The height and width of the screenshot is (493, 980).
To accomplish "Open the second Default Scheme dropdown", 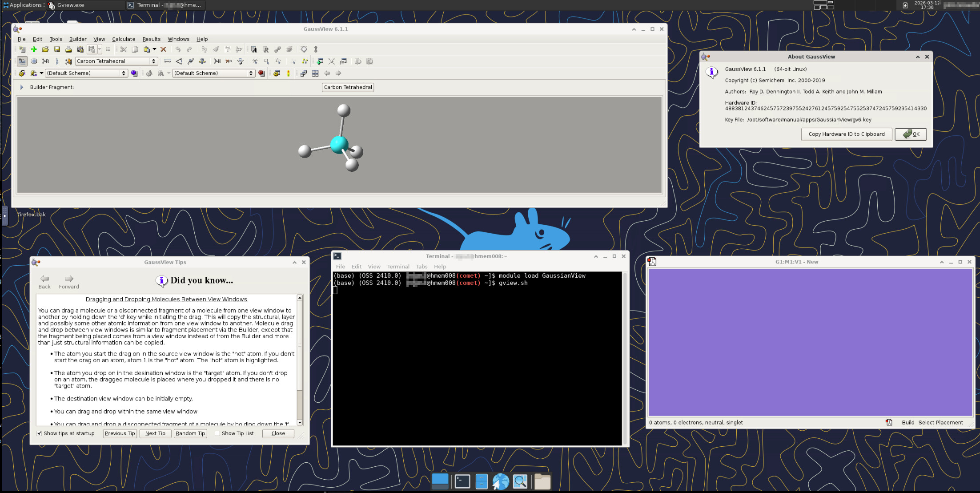I will click(213, 73).
